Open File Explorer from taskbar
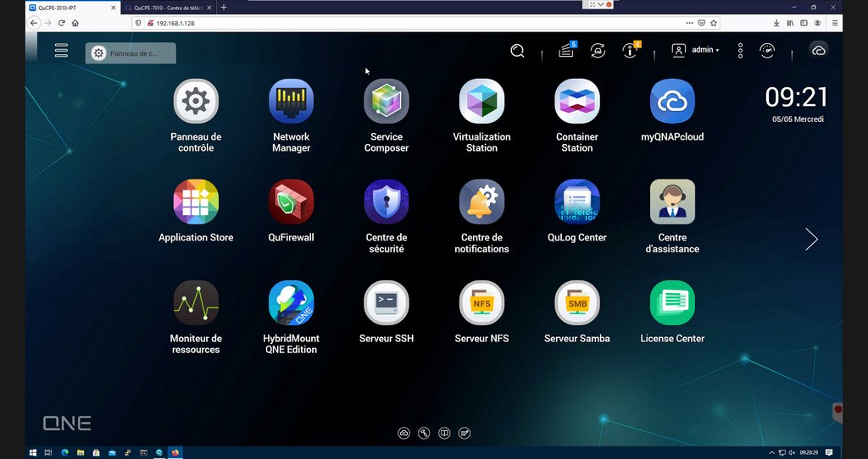Screen dimensions: 868x459 coord(81,452)
